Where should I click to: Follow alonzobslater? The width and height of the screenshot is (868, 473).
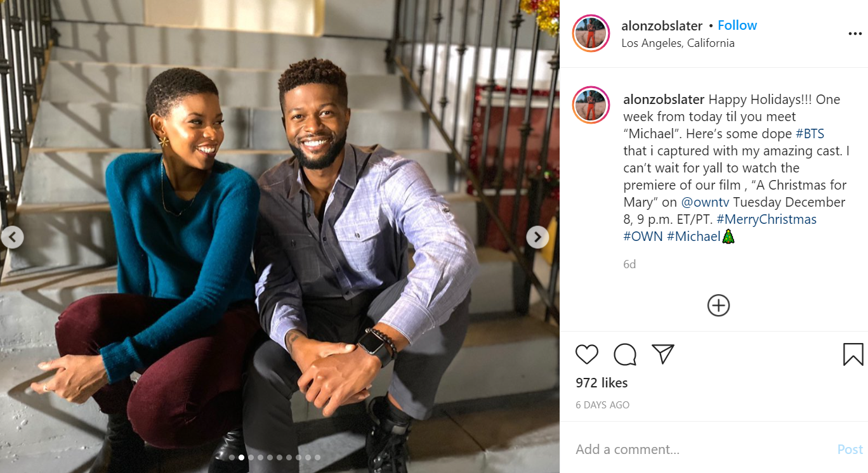(737, 25)
